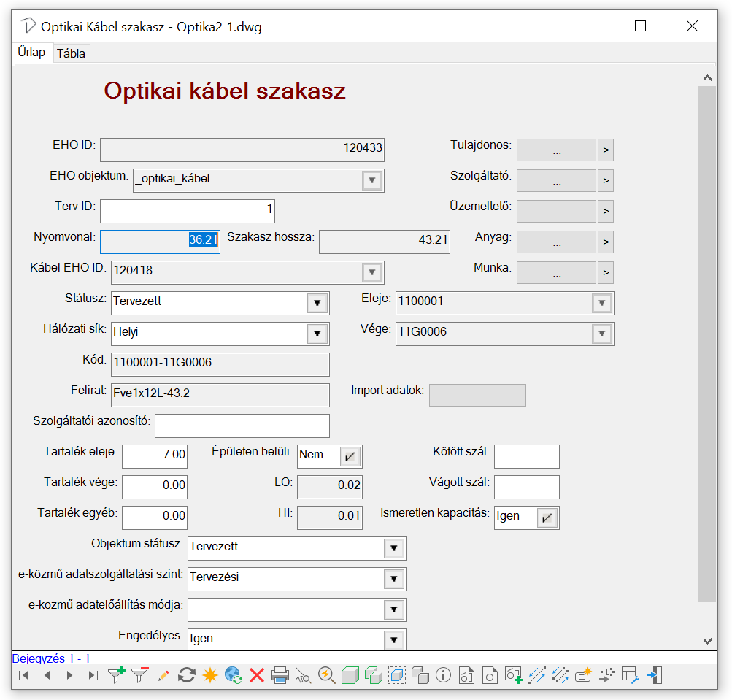The height and width of the screenshot is (700, 732).
Task: Click the Anyag ellipsis button
Action: pos(556,242)
